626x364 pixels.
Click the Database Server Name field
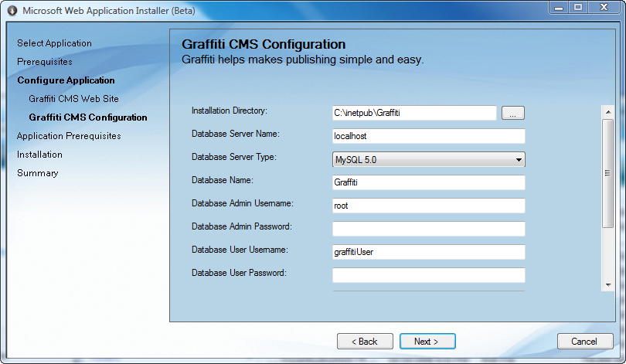click(428, 137)
